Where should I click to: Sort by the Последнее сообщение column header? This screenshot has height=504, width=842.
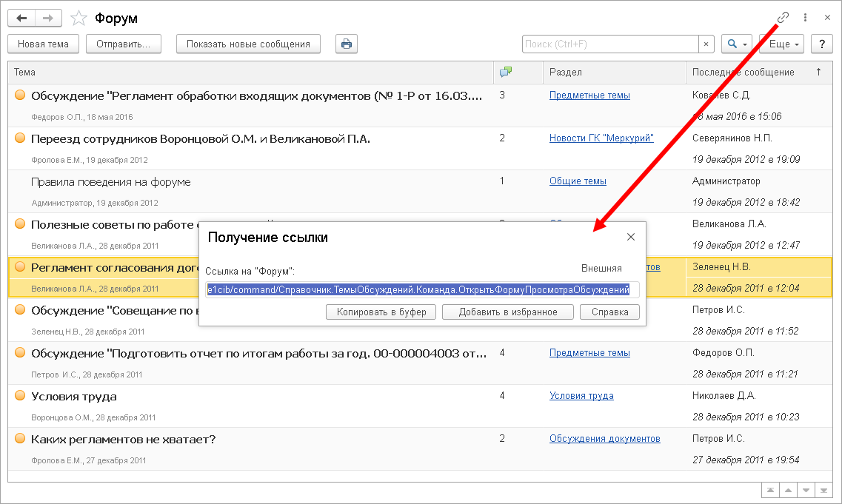coord(743,72)
